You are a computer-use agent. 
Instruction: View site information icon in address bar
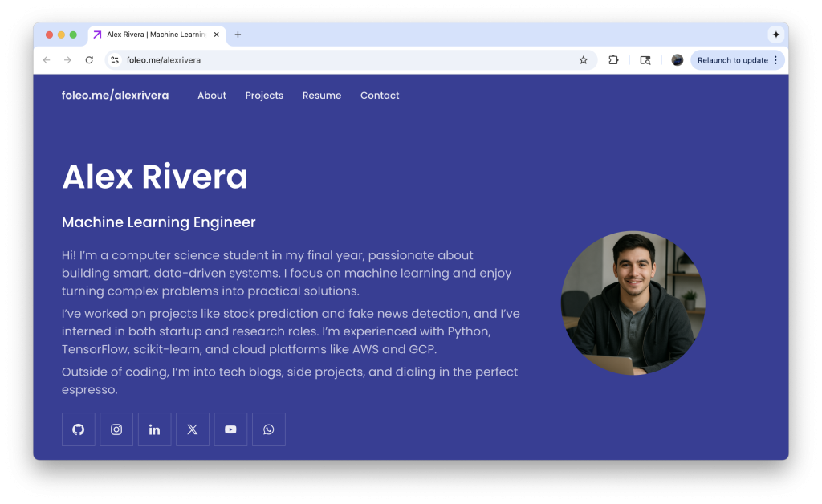click(x=115, y=60)
